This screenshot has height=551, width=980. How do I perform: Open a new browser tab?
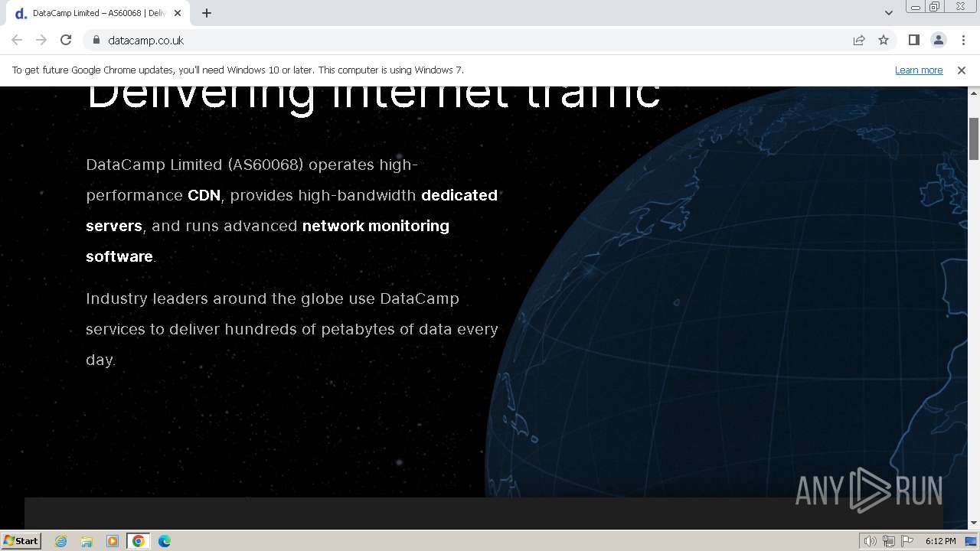click(x=207, y=13)
